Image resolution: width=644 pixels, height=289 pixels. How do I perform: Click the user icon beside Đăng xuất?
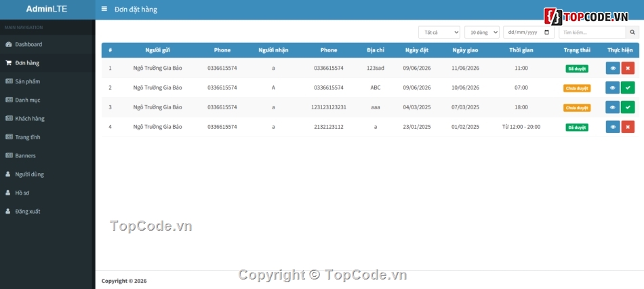click(x=8, y=211)
